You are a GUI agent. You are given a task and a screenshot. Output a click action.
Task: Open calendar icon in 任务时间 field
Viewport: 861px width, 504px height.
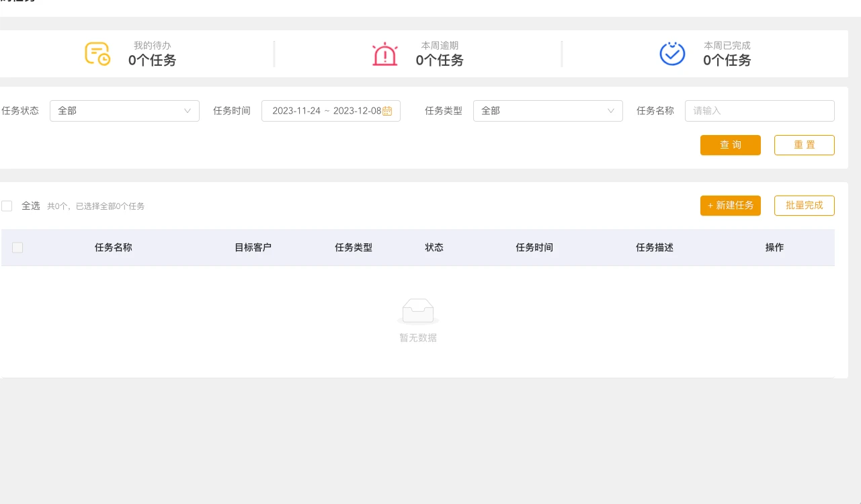pos(387,111)
